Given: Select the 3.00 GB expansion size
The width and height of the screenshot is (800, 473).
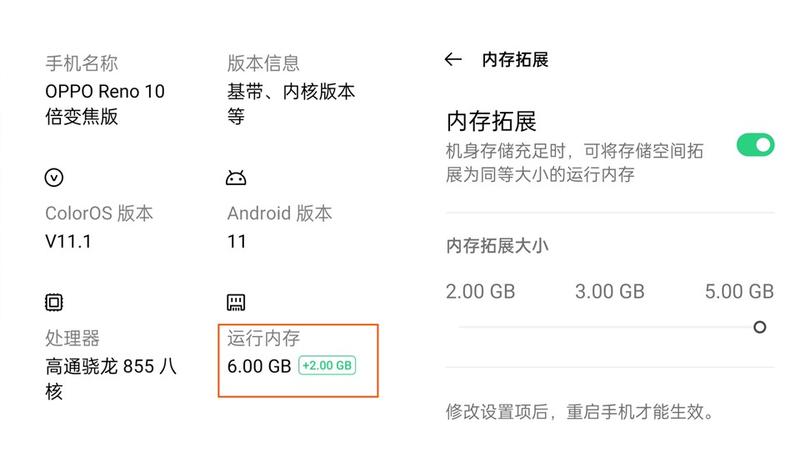Looking at the screenshot, I should click(x=610, y=291).
